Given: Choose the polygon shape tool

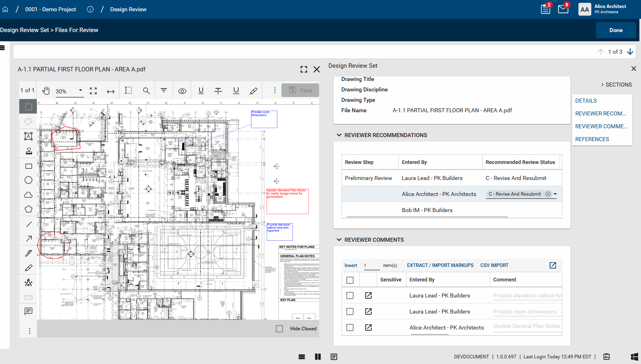Looking at the screenshot, I should (x=28, y=209).
